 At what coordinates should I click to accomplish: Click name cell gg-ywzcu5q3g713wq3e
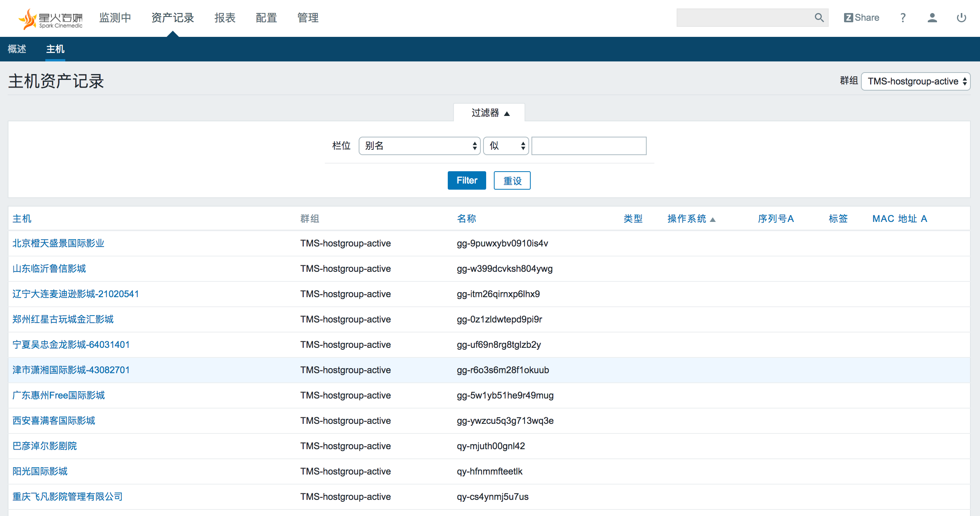505,421
